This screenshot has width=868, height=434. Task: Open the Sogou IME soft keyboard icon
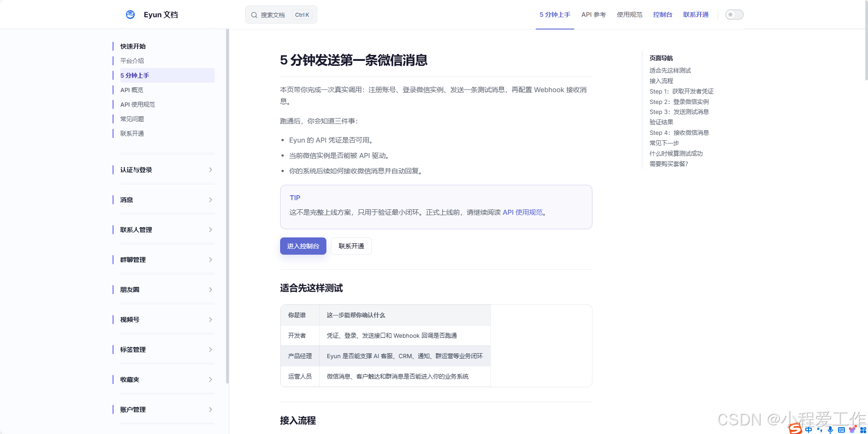click(841, 429)
